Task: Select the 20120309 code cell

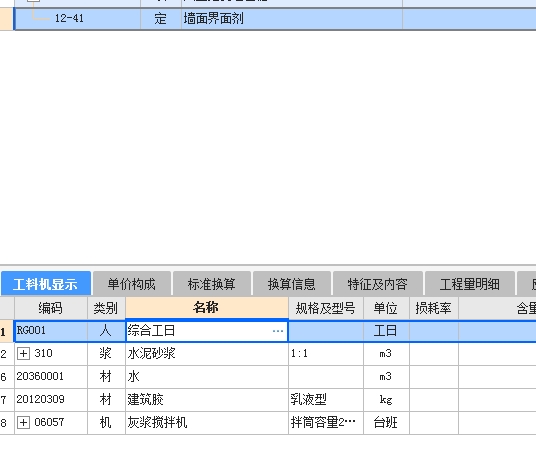Action: pos(51,400)
